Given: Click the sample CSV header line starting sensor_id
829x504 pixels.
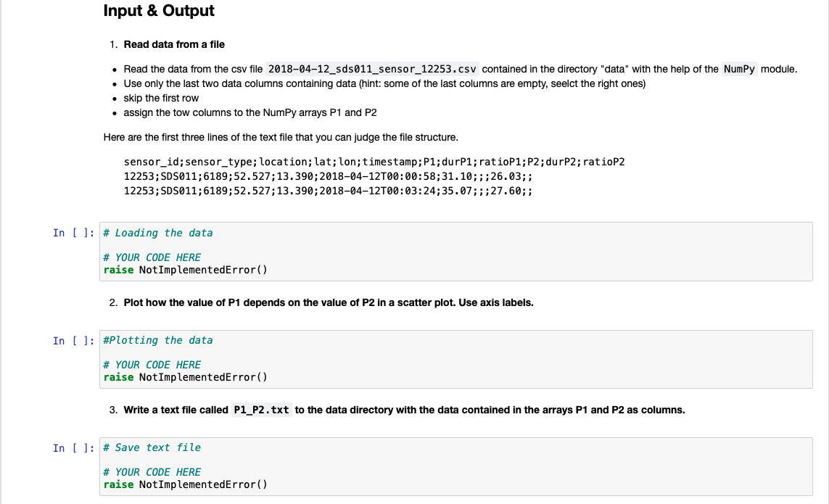Looking at the screenshot, I should pos(374,162).
